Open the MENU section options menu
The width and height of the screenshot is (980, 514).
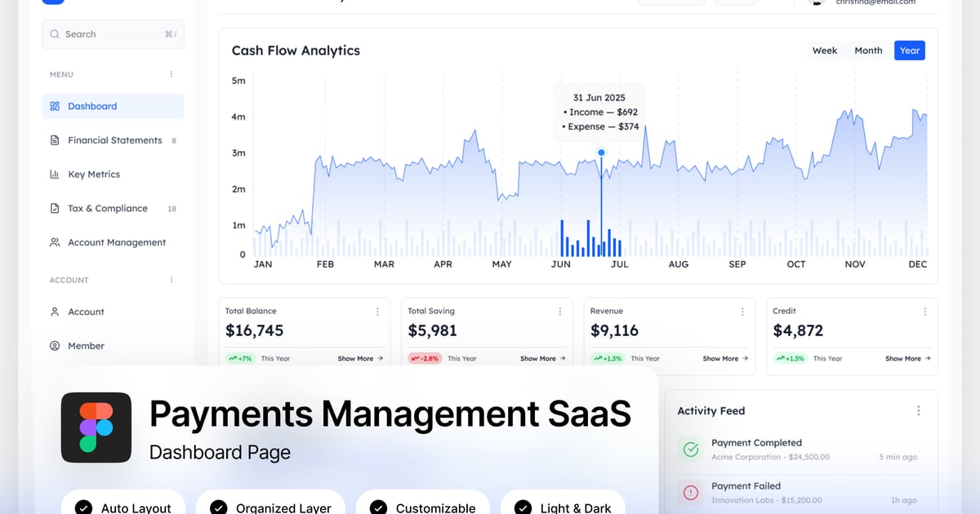point(171,73)
